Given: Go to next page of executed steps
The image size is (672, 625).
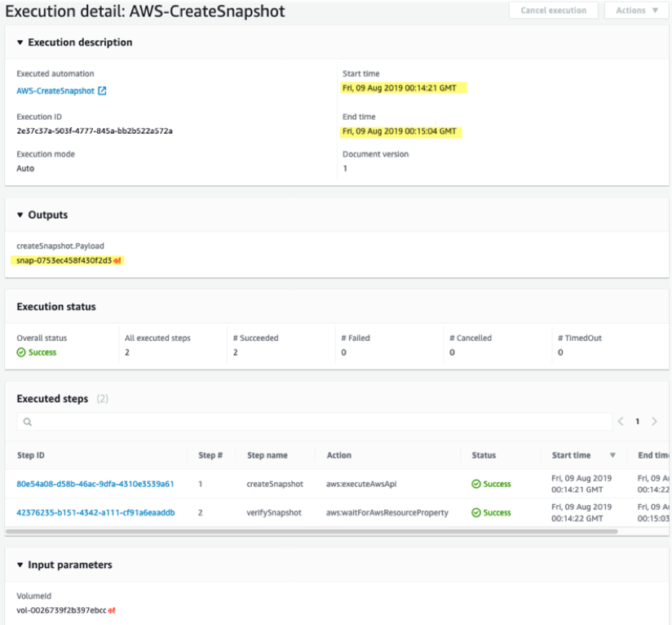Looking at the screenshot, I should click(x=654, y=421).
